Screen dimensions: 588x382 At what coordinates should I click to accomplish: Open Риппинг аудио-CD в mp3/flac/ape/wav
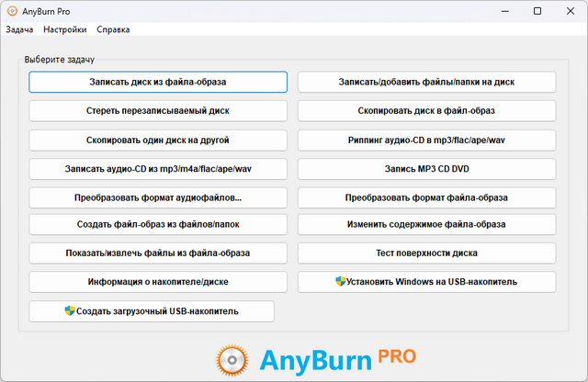pos(426,140)
